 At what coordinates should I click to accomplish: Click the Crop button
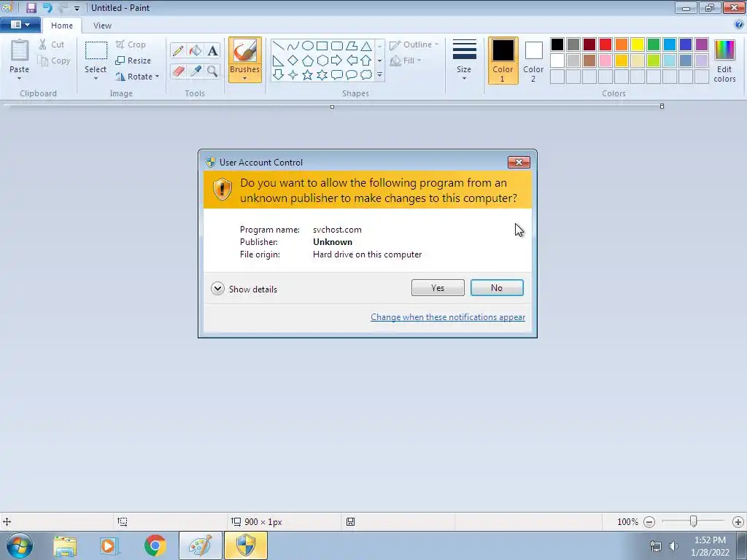click(131, 44)
